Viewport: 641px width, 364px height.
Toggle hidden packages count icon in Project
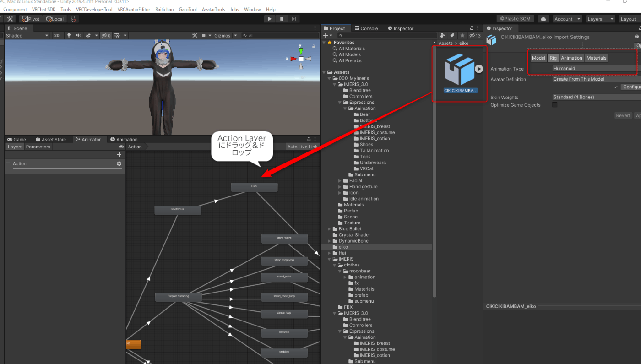click(x=475, y=35)
